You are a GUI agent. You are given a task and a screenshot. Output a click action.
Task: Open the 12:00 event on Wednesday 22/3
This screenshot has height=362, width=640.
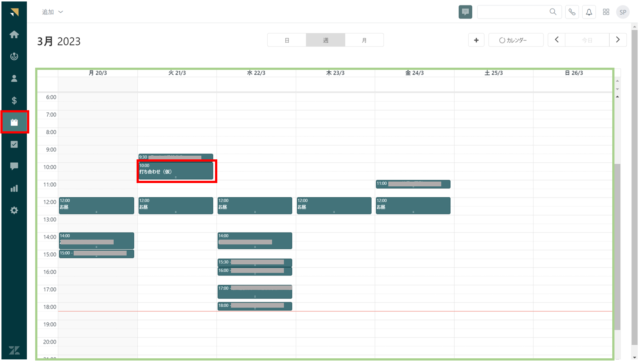[255, 205]
